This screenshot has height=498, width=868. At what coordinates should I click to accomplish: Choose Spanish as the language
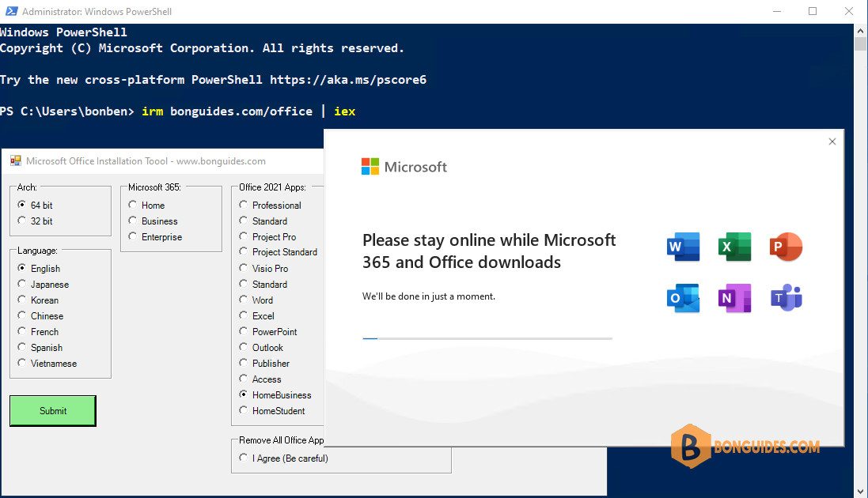coord(40,348)
